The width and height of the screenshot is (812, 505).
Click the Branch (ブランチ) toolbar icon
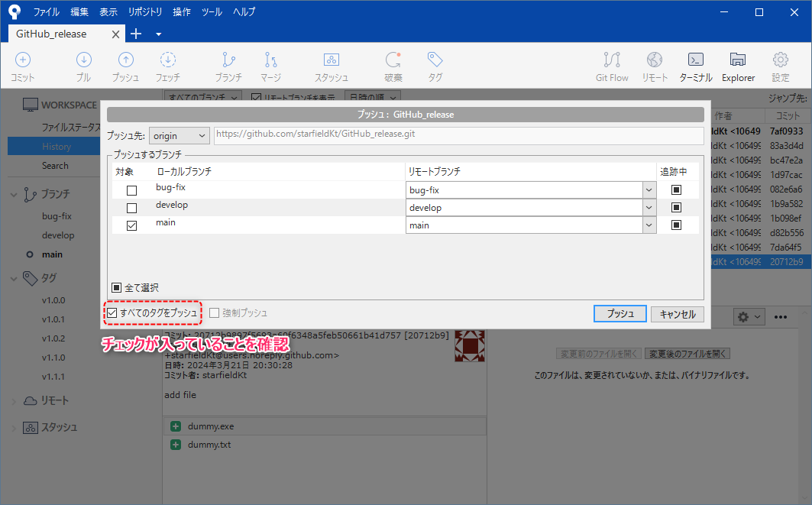[228, 60]
